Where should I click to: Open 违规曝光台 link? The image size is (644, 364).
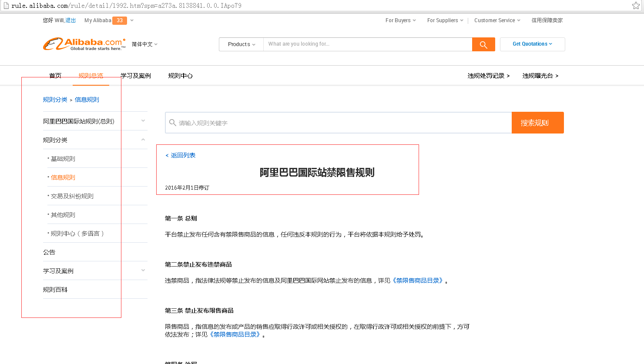tap(540, 76)
